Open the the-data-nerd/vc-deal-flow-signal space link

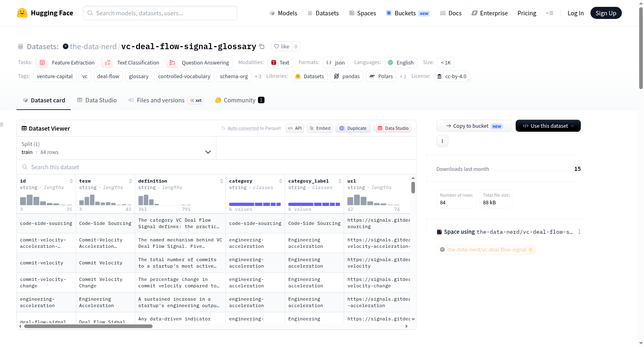click(486, 249)
